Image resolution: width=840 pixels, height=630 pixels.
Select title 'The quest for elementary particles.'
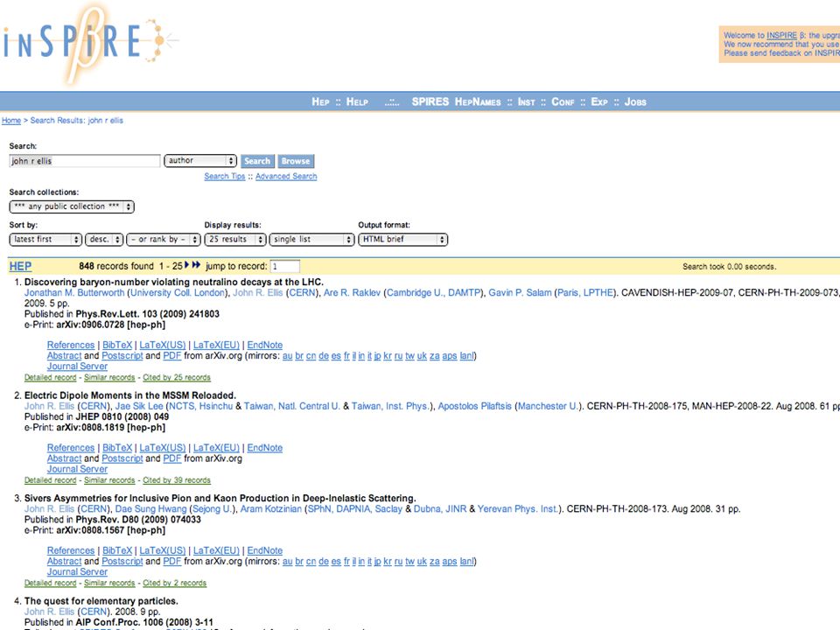pos(101,601)
